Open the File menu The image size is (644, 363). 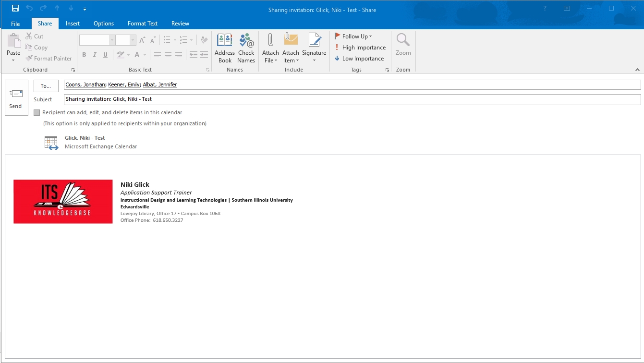coord(15,24)
